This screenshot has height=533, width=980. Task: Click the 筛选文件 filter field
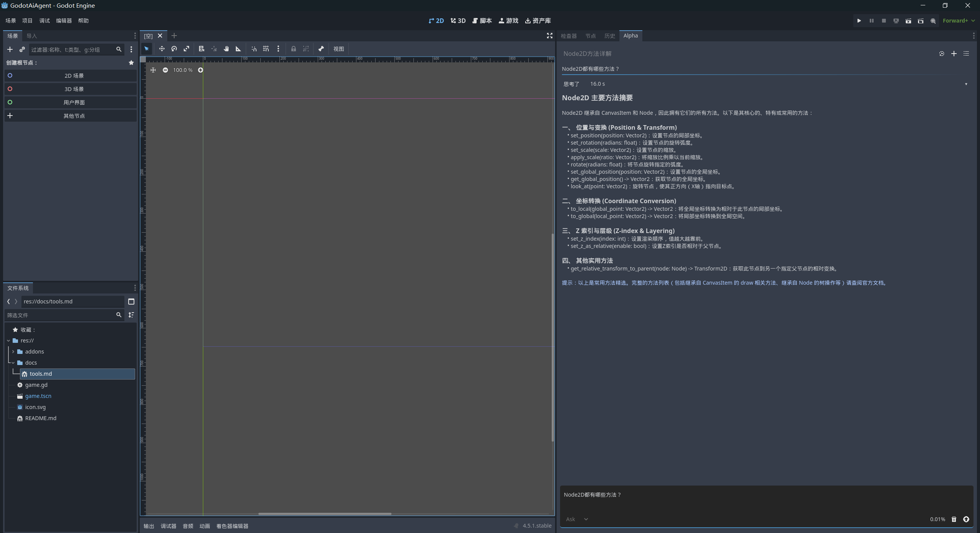60,315
